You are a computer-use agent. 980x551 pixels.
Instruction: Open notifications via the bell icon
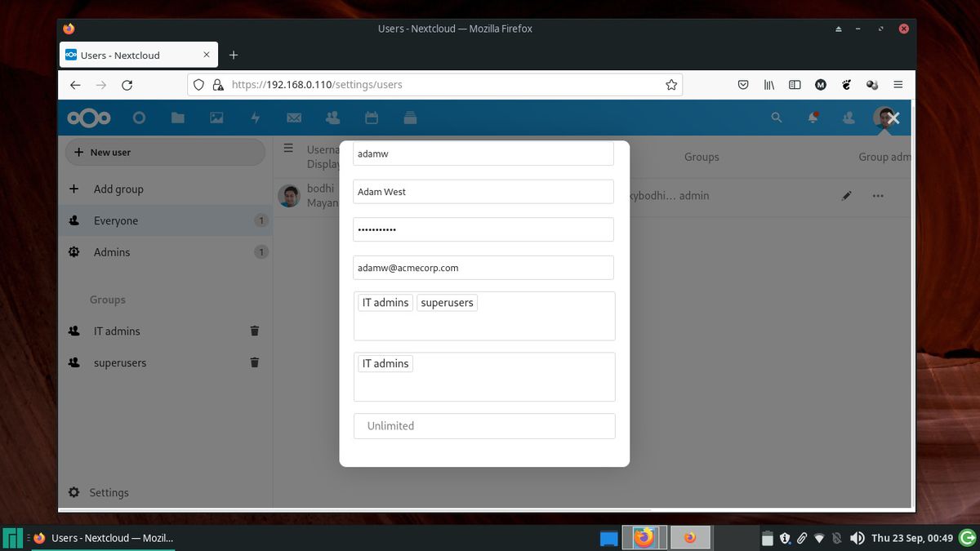(813, 117)
